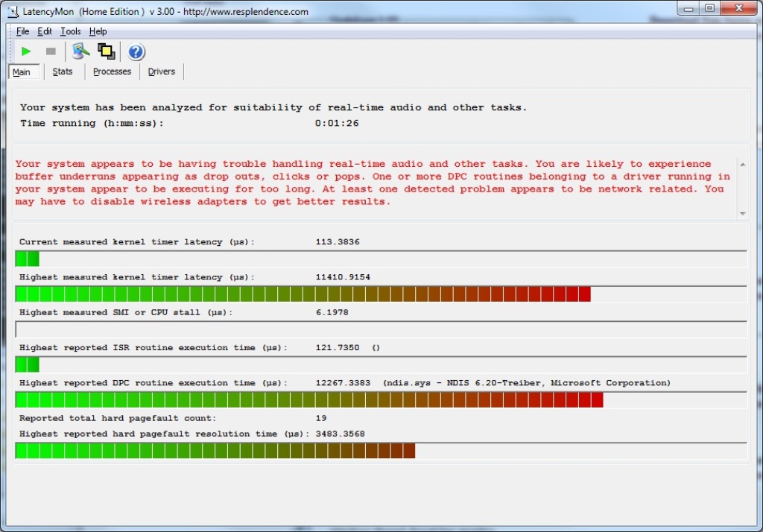Switch to the Processes tab

coord(112,72)
